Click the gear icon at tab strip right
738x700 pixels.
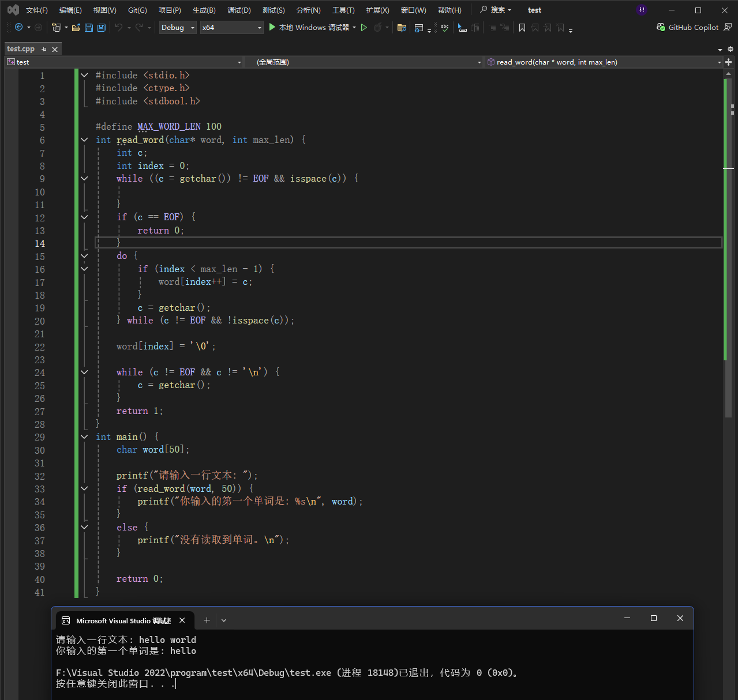click(730, 49)
